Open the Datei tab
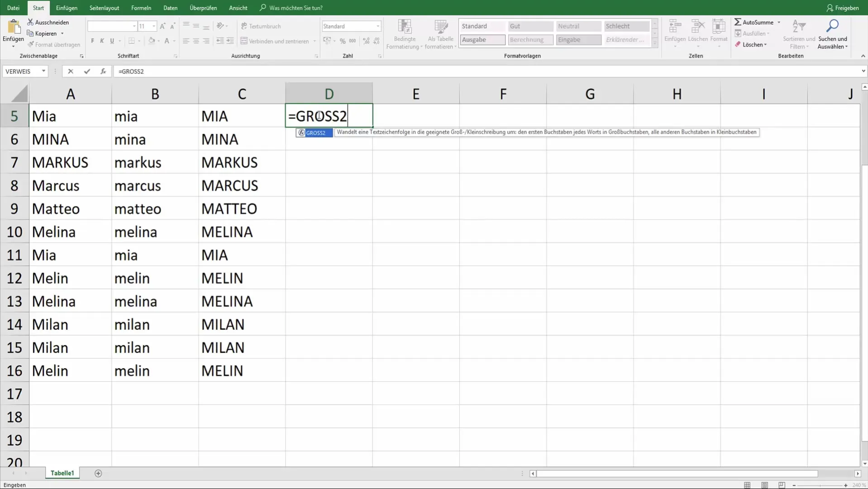Image resolution: width=868 pixels, height=489 pixels. [x=13, y=8]
